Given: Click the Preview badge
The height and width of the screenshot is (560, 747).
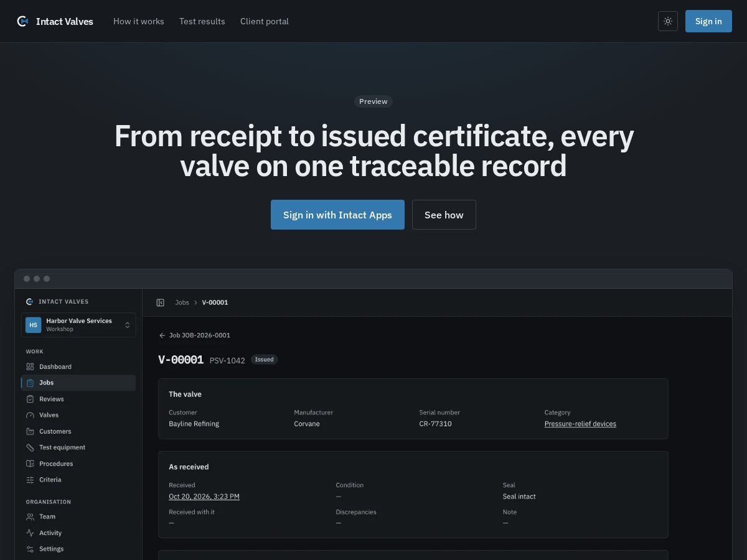Looking at the screenshot, I should point(374,101).
